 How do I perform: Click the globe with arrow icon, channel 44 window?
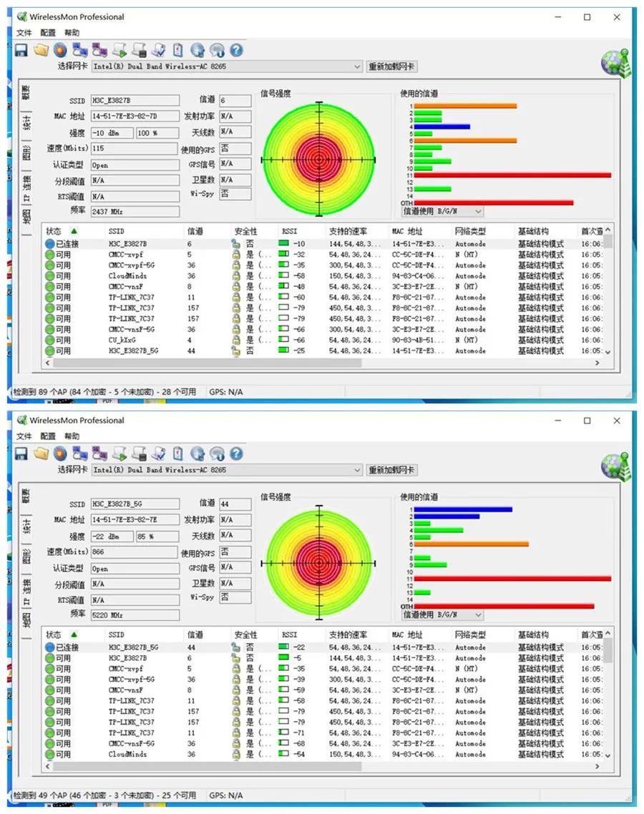(197, 453)
